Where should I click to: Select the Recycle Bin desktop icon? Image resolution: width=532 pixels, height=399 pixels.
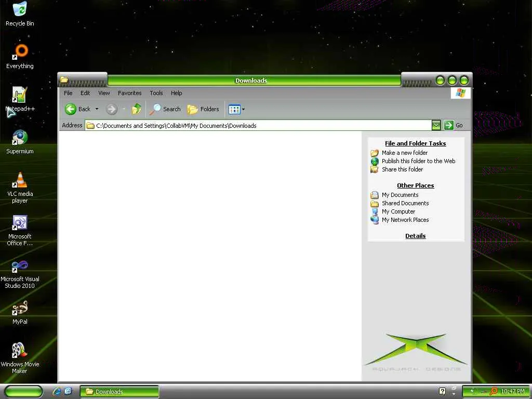click(20, 14)
